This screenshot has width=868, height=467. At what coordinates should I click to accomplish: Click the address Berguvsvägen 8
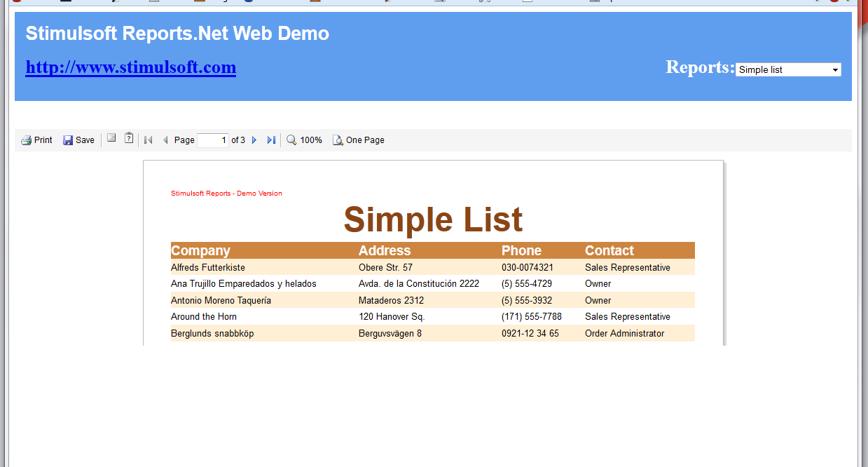coord(390,334)
